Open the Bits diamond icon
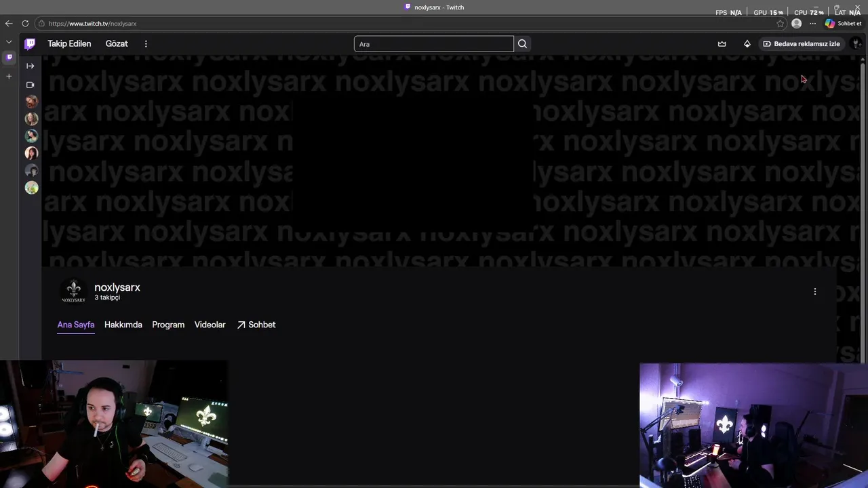868x488 pixels. (x=747, y=44)
